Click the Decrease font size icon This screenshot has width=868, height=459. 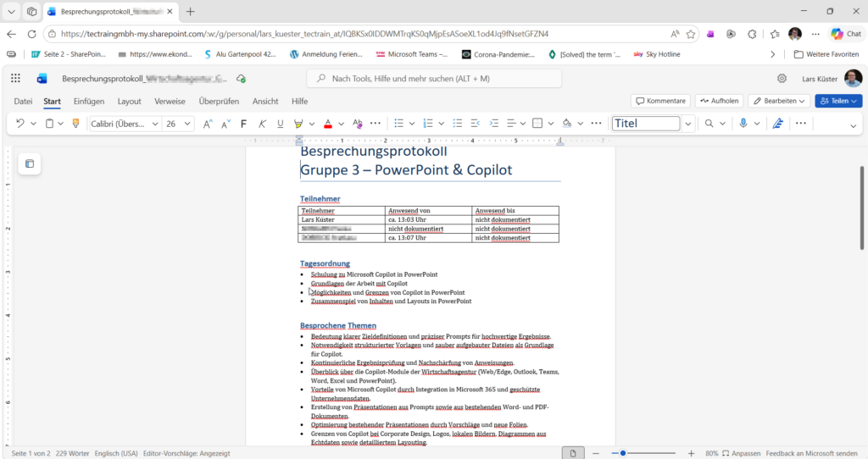[x=225, y=124]
